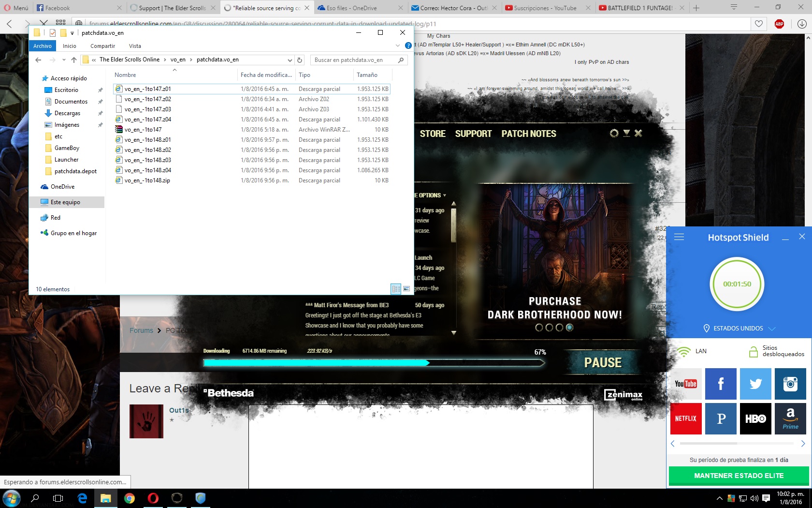Open the ESO launcher settings gear

(x=614, y=133)
